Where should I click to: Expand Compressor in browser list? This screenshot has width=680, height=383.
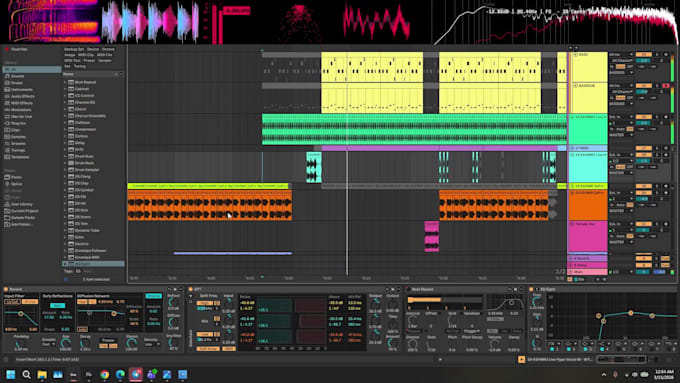click(x=65, y=129)
